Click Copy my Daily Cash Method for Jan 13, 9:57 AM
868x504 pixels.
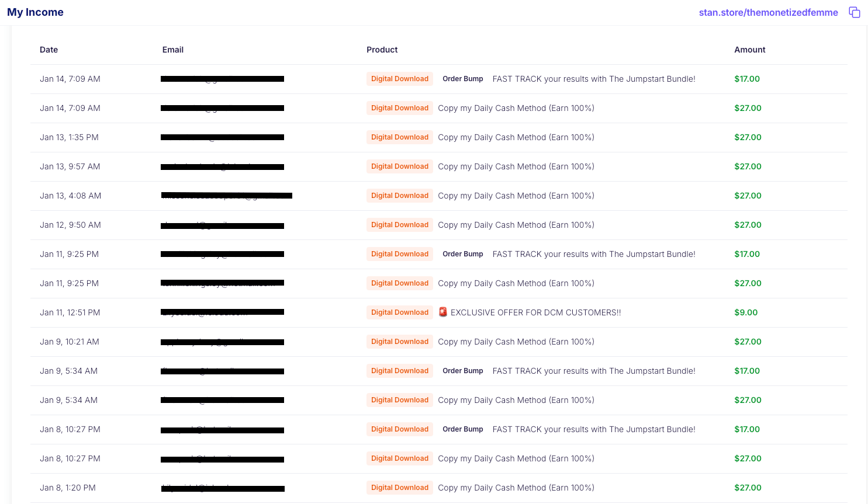coord(516,166)
